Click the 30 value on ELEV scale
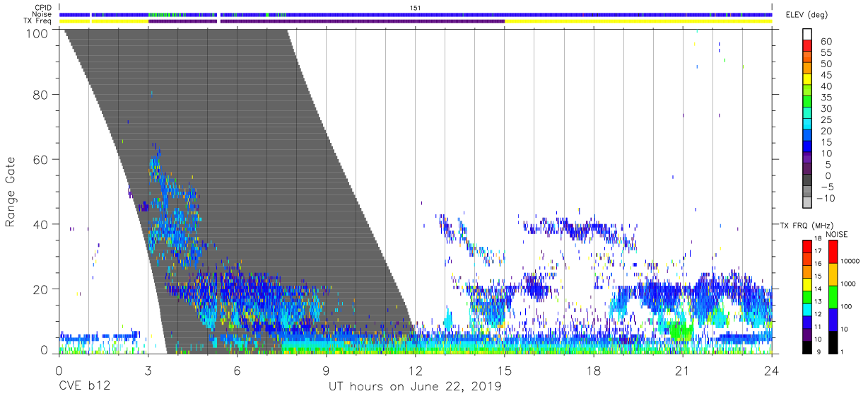The width and height of the screenshot is (868, 401). click(x=826, y=109)
